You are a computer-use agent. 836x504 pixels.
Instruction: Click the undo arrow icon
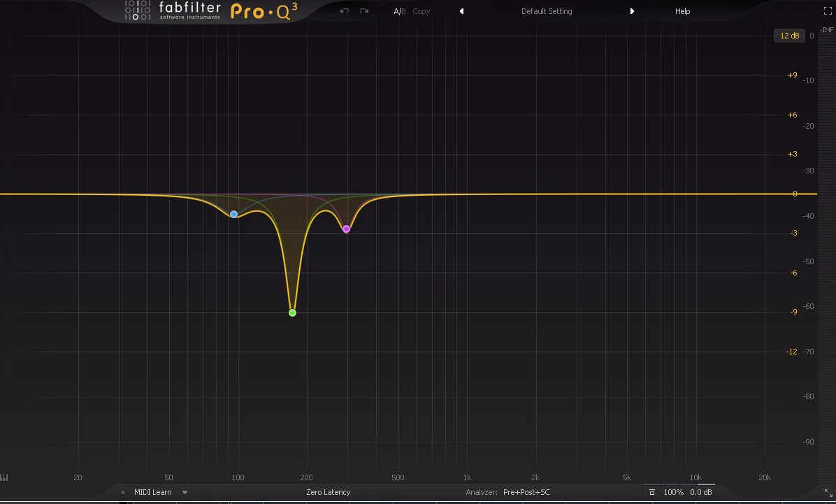pyautogui.click(x=345, y=10)
